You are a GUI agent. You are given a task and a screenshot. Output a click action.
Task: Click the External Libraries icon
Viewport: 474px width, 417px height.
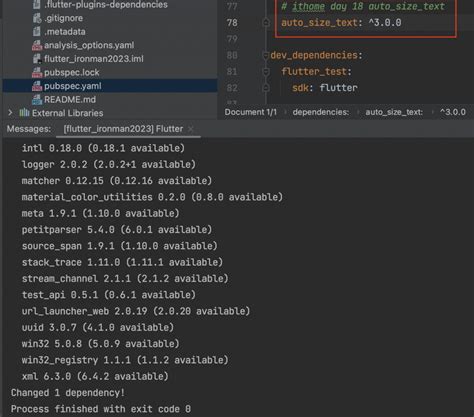(x=24, y=113)
